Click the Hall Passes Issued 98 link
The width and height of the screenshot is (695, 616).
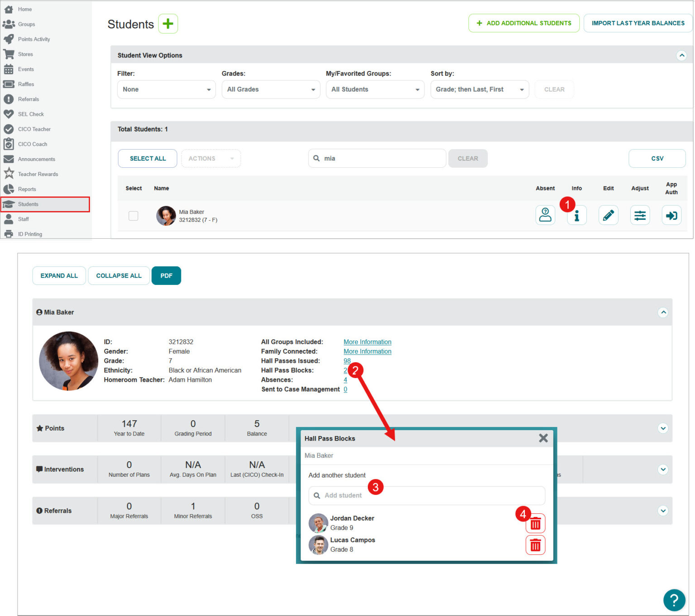pyautogui.click(x=347, y=361)
